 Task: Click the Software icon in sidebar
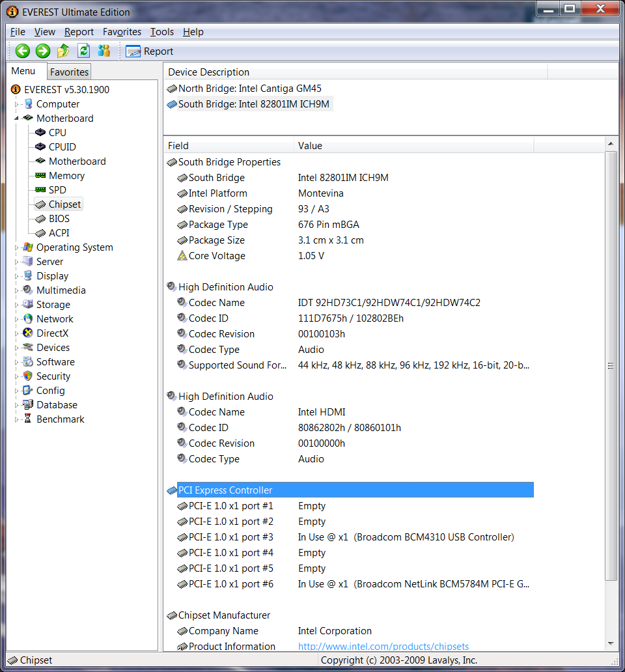tap(28, 361)
